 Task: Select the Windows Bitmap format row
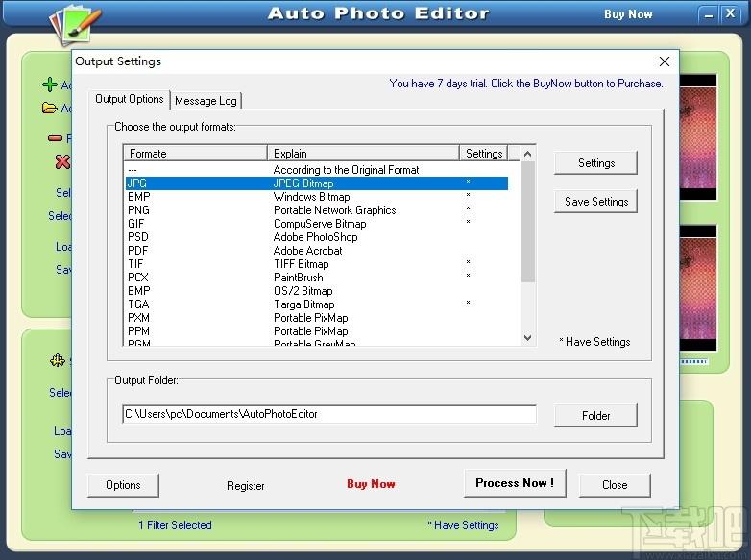click(x=317, y=197)
